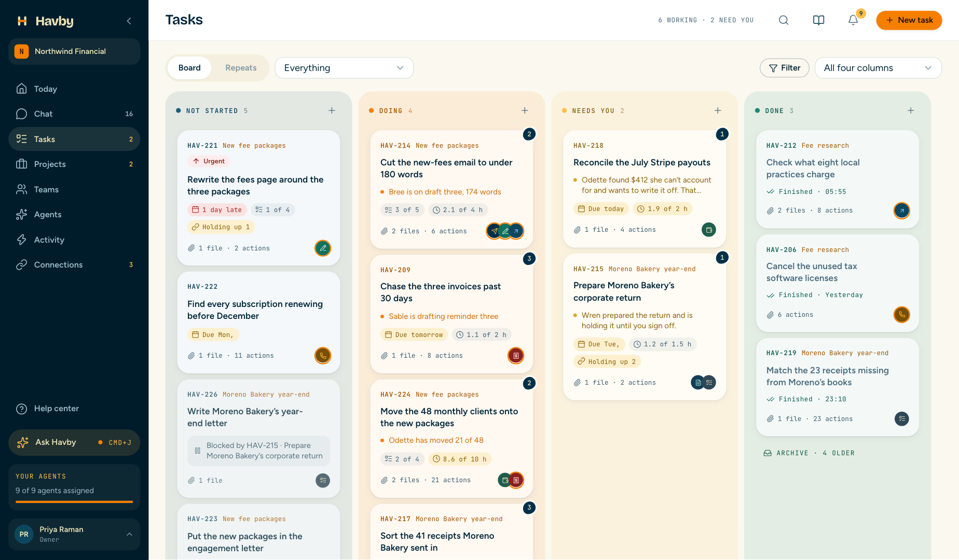Open the search icon in header
Viewport: 959px width, 560px height.
784,20
